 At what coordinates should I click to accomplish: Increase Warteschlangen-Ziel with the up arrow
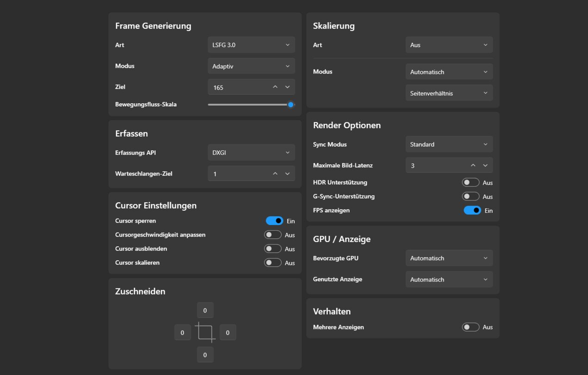pyautogui.click(x=275, y=174)
